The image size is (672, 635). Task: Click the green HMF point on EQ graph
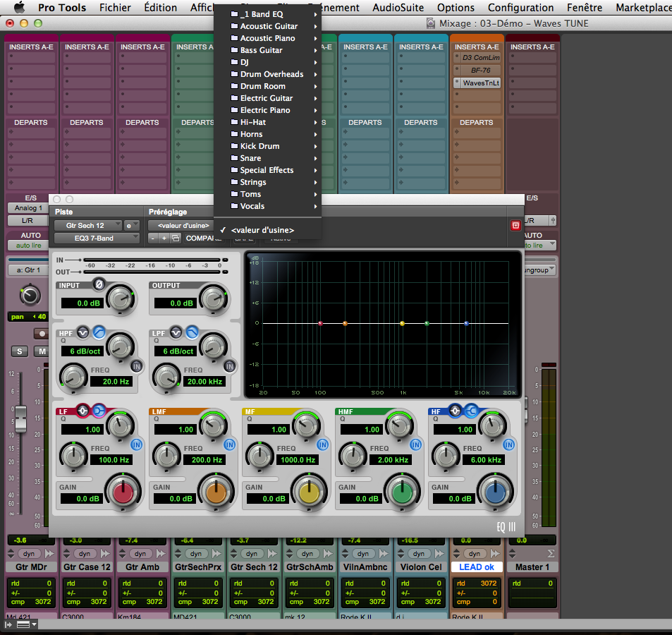(x=427, y=323)
